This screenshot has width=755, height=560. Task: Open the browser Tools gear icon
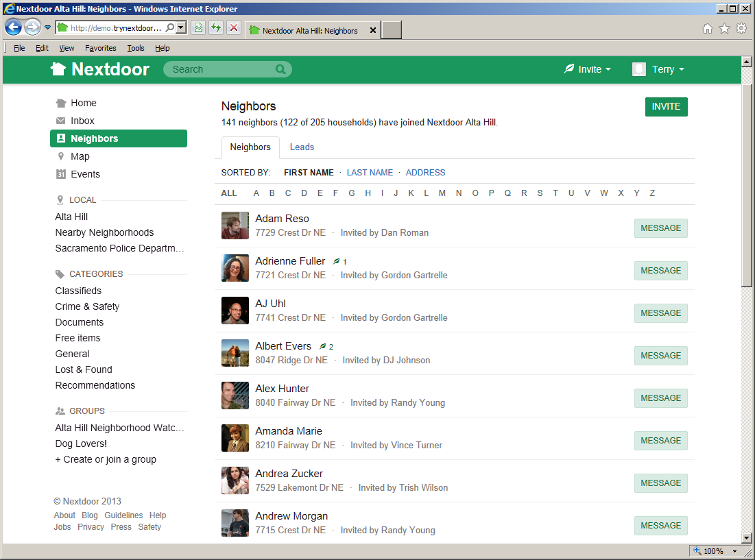point(741,28)
